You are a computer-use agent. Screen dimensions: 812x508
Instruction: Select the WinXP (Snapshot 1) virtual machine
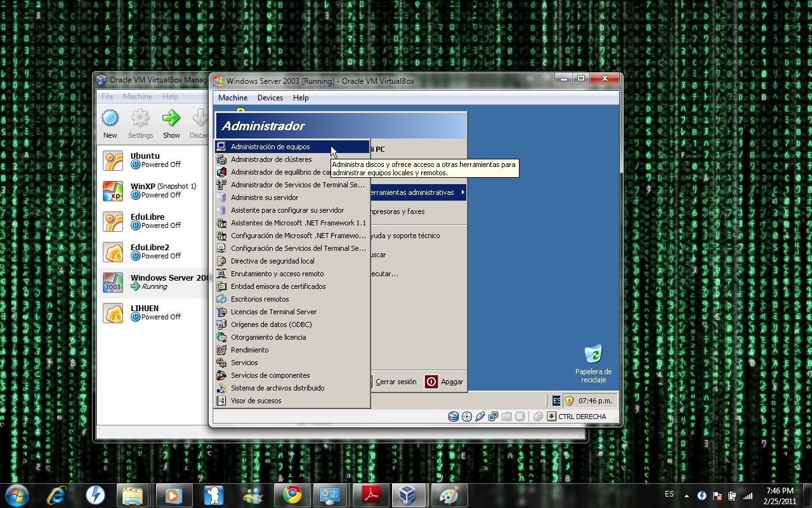(152, 191)
